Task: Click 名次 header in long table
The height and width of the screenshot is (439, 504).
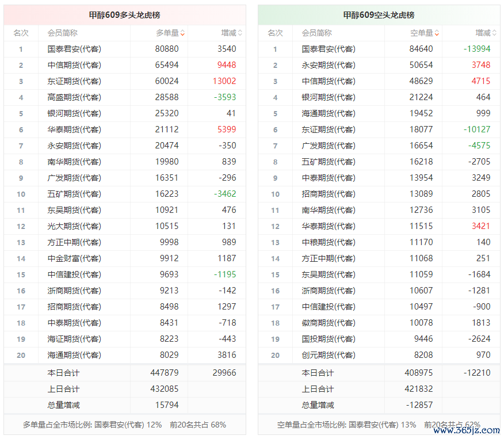Action: (x=21, y=33)
